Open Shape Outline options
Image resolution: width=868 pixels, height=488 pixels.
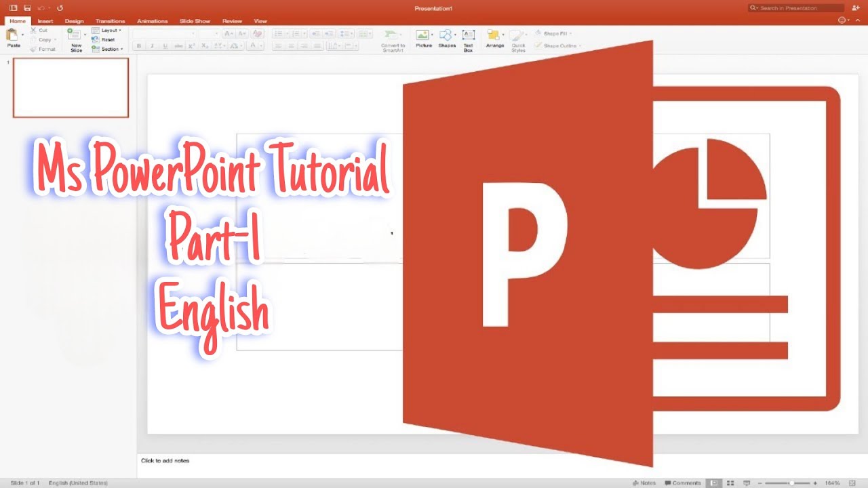point(557,45)
